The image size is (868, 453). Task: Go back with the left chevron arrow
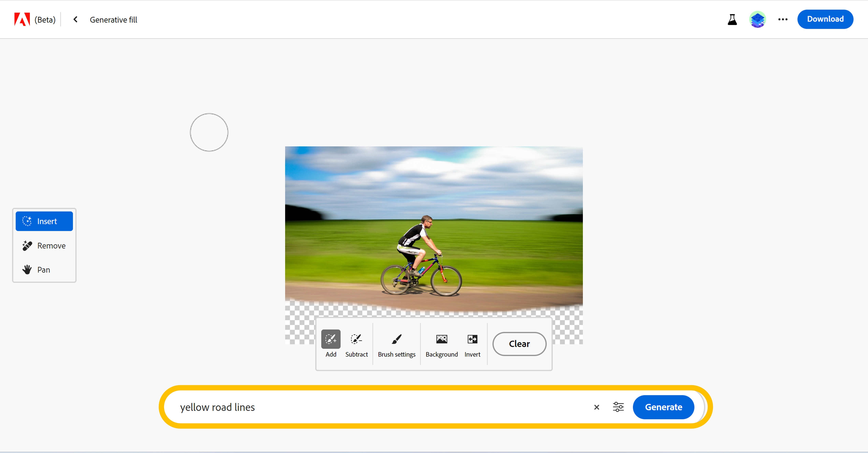(x=76, y=20)
